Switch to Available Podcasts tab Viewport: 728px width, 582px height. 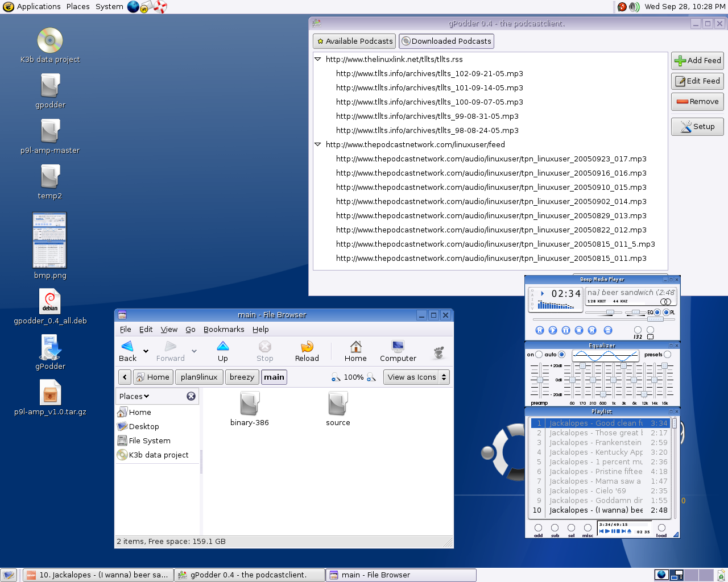click(354, 41)
